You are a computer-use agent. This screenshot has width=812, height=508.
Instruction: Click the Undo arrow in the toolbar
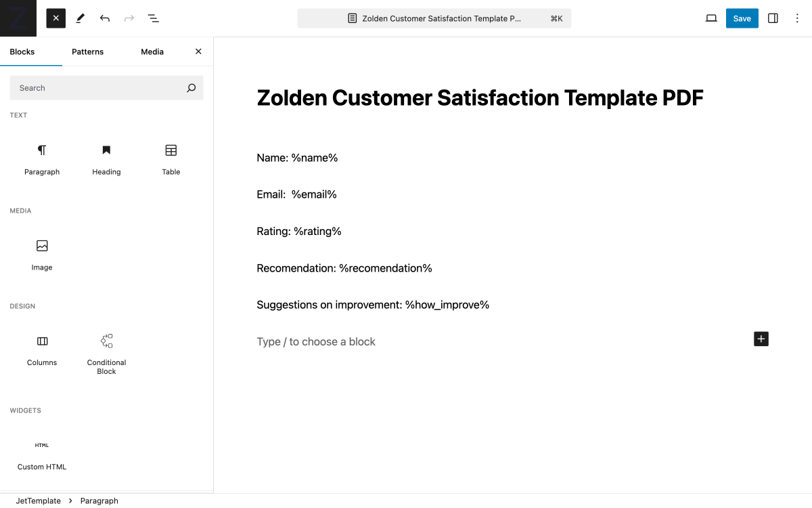pos(105,18)
